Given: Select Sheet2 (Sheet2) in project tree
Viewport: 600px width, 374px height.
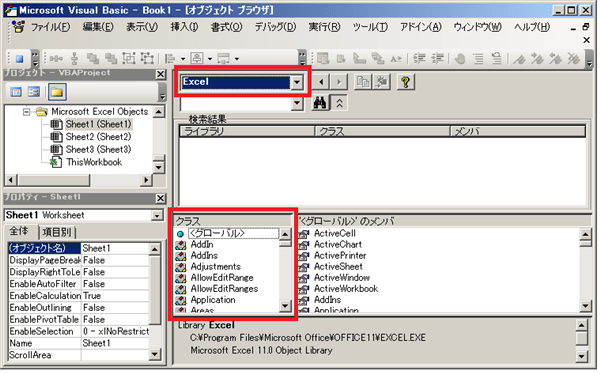Looking at the screenshot, I should click(x=98, y=137).
